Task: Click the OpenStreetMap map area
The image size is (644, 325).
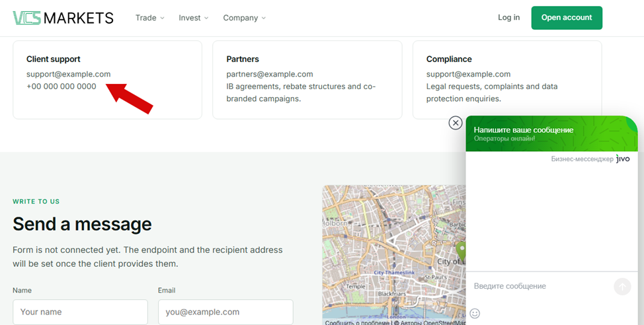Action: click(x=394, y=254)
